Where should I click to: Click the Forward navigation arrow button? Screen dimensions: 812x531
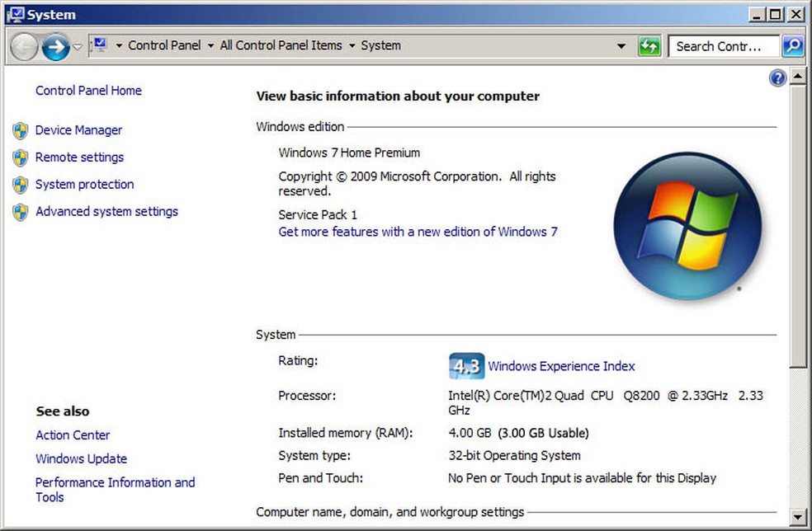pyautogui.click(x=56, y=47)
